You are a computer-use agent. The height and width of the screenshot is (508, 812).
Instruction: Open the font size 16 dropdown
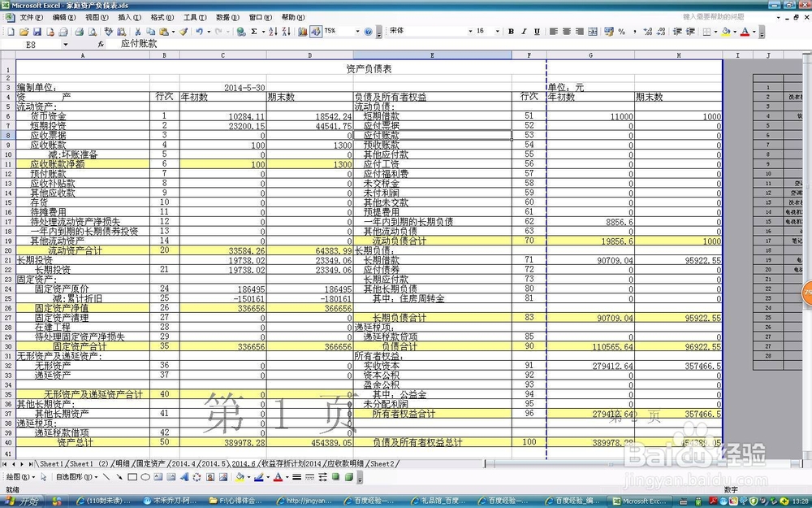[x=497, y=31]
